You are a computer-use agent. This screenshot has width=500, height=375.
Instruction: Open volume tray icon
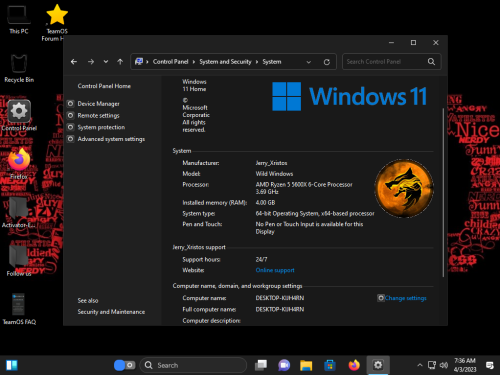tap(444, 365)
